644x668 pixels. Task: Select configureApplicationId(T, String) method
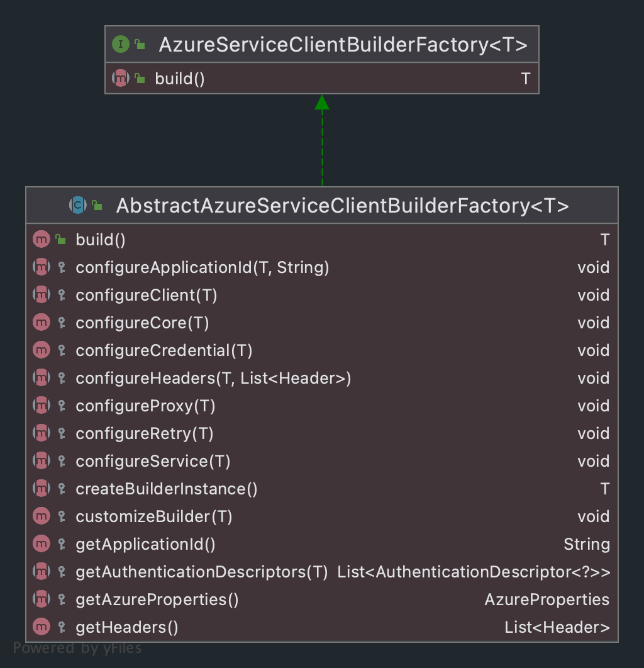point(203,267)
